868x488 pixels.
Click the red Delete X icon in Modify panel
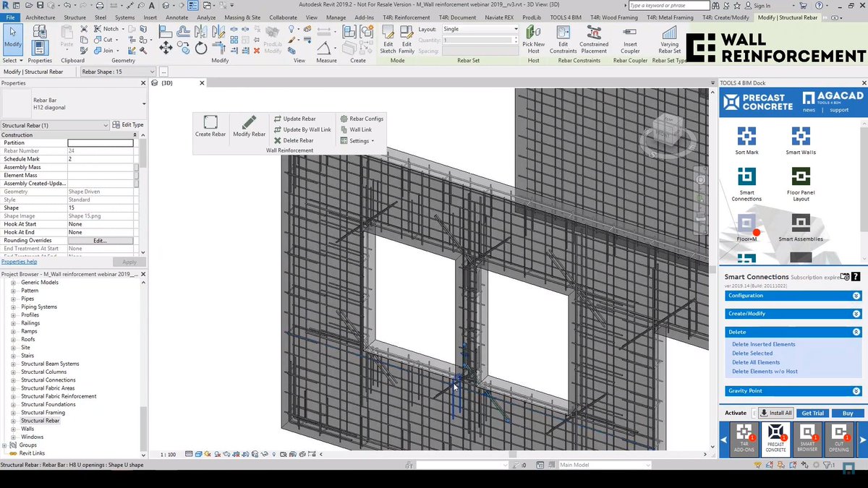tap(257, 51)
